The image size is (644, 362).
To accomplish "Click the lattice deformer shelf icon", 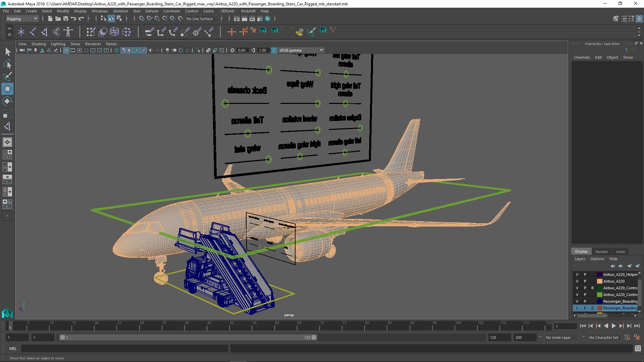I will [114, 32].
